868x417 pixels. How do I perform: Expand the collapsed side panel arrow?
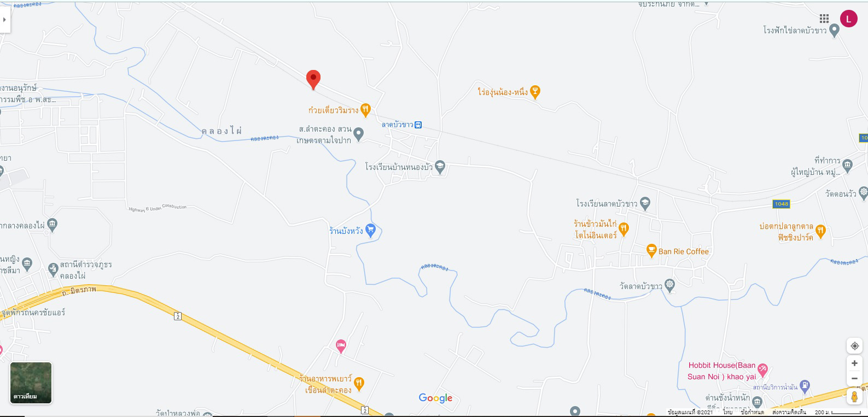[x=5, y=20]
